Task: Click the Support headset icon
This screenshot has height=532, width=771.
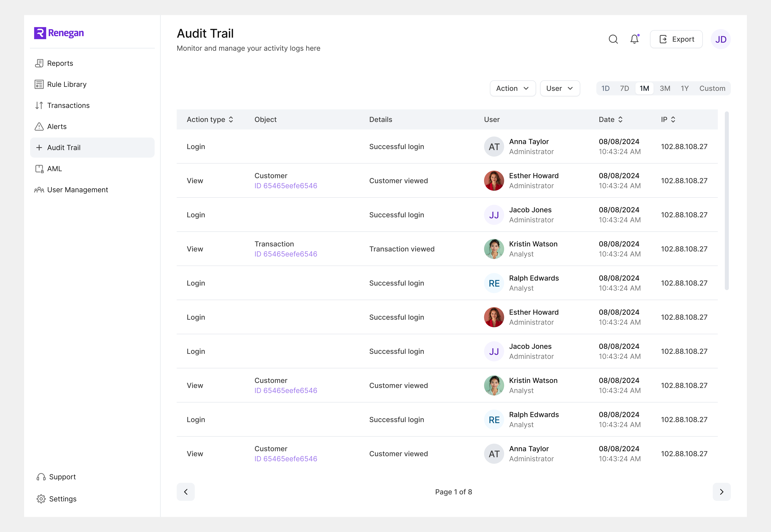Action: point(41,477)
